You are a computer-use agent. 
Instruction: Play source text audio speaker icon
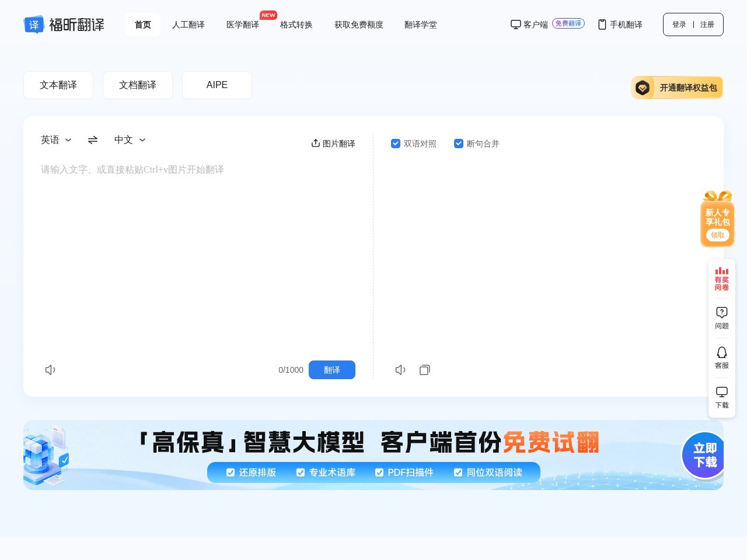point(50,370)
